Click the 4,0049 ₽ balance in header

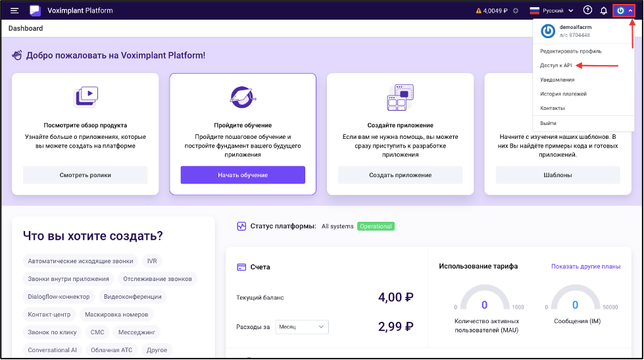[495, 11]
